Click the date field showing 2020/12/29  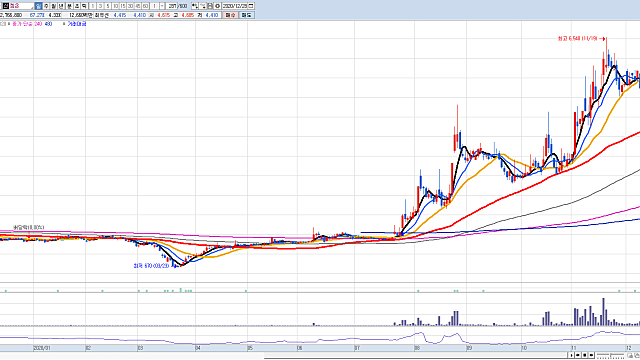tap(235, 6)
